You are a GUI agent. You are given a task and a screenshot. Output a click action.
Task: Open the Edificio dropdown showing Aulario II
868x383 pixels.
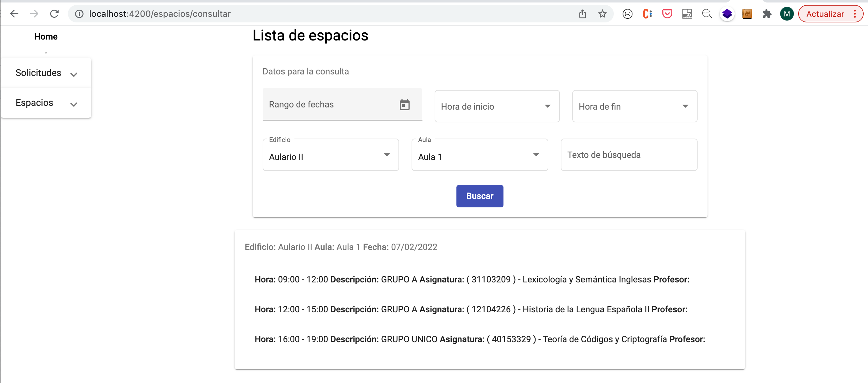tap(331, 155)
